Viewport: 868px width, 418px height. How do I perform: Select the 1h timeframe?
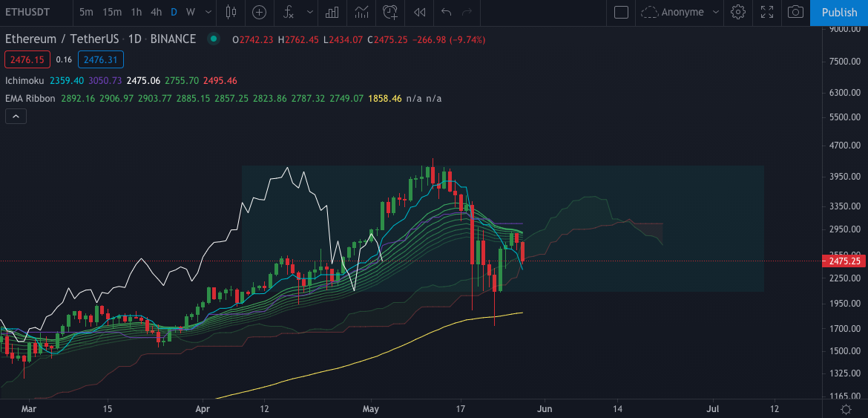[x=137, y=12]
